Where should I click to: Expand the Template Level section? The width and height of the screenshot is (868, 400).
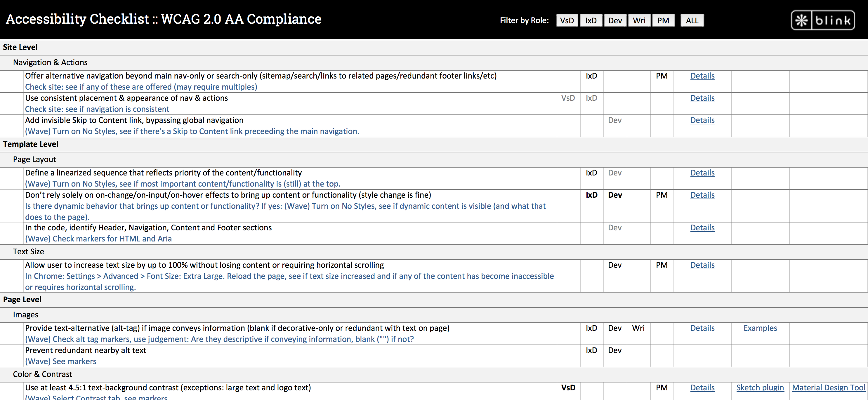point(31,145)
